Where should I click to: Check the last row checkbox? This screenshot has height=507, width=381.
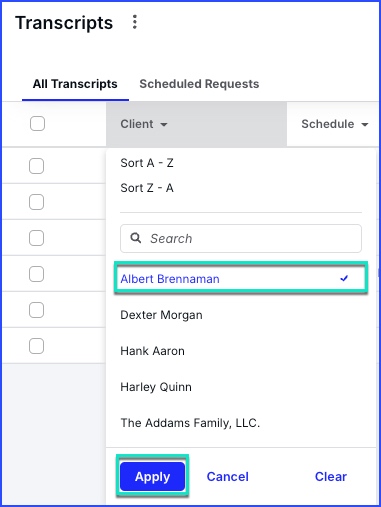36,346
